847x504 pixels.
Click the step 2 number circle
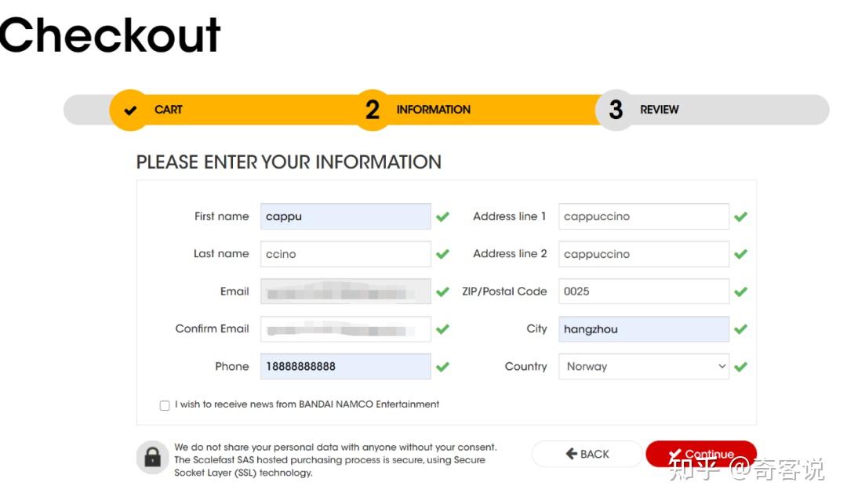pos(373,111)
